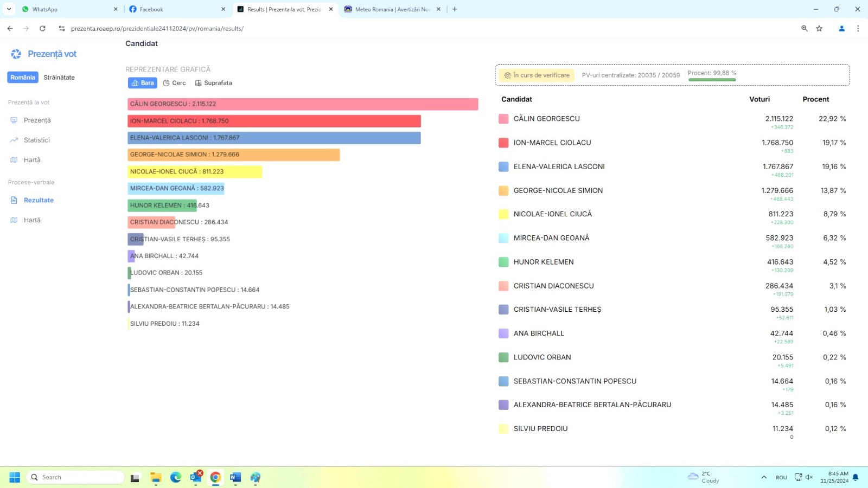The image size is (868, 488).
Task: Open the Chrome tab search dropdown
Action: (9, 9)
